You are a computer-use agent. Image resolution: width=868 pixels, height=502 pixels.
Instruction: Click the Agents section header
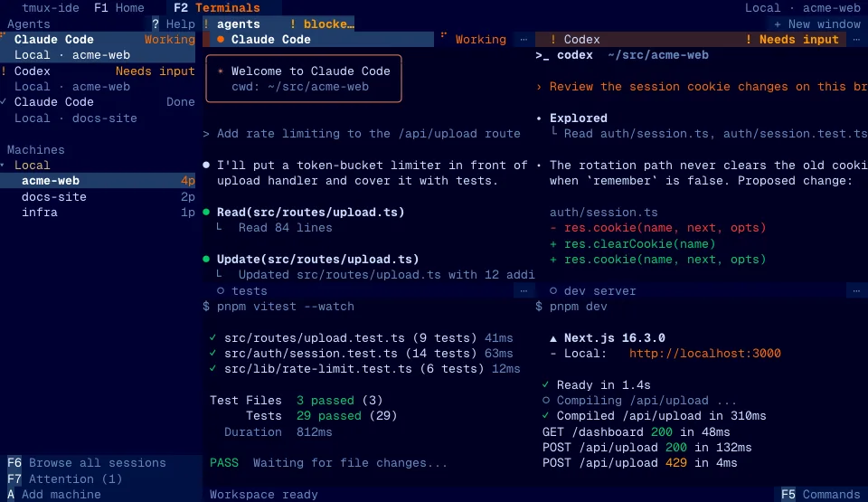coord(28,24)
